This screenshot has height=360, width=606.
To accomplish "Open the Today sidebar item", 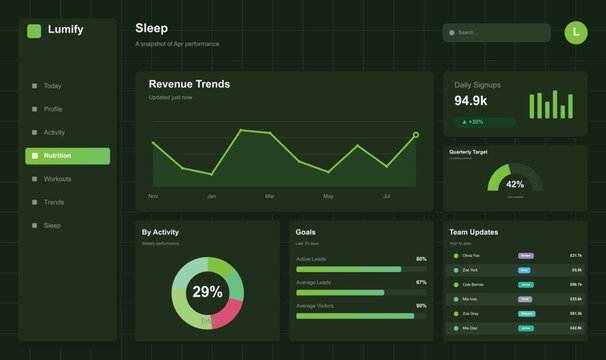I will (68, 86).
